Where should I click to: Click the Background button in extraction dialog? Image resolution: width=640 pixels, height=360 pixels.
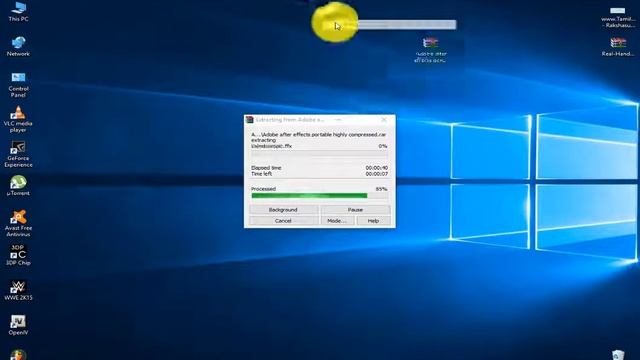pos(283,209)
